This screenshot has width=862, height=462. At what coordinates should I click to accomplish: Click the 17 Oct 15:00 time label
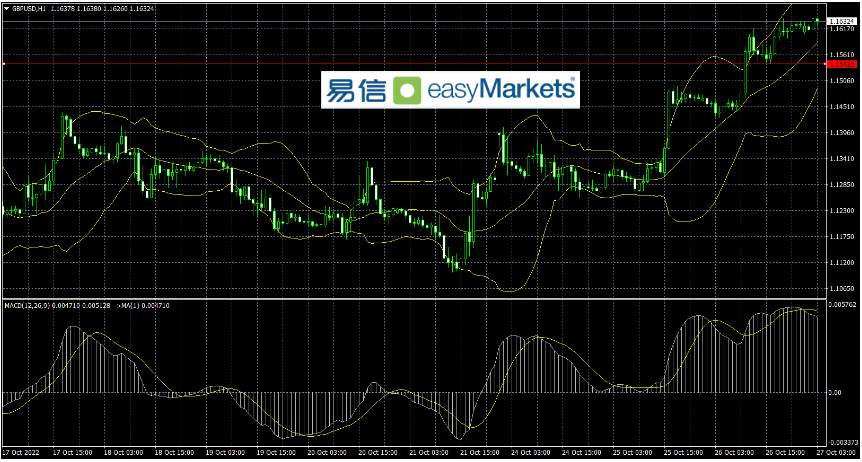point(73,452)
